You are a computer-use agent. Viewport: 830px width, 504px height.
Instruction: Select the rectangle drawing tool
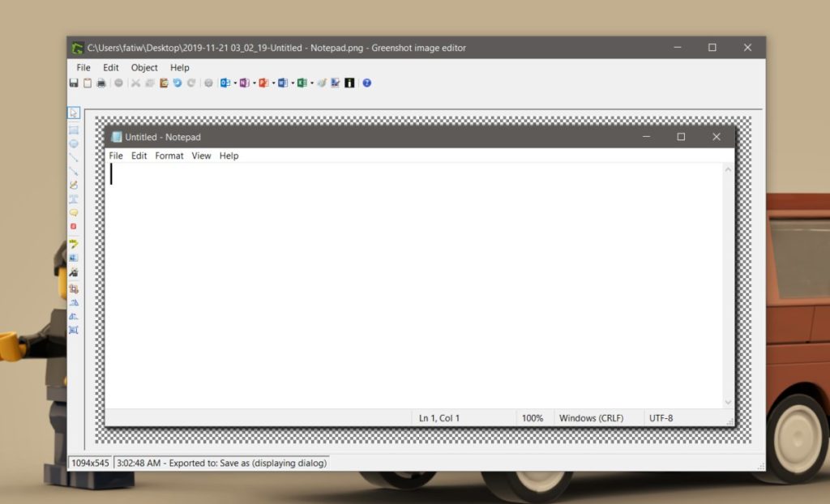tap(74, 128)
